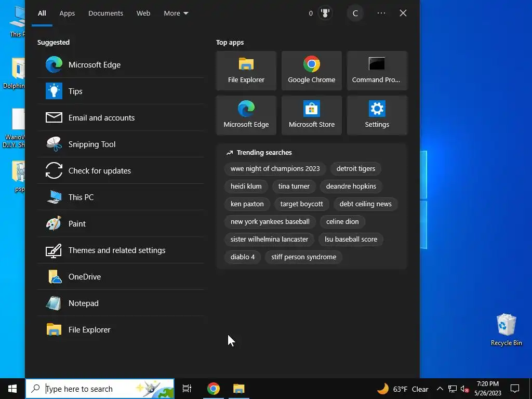Screen dimensions: 532x399
Task: Open Task View on the taskbar
Action: (187, 389)
